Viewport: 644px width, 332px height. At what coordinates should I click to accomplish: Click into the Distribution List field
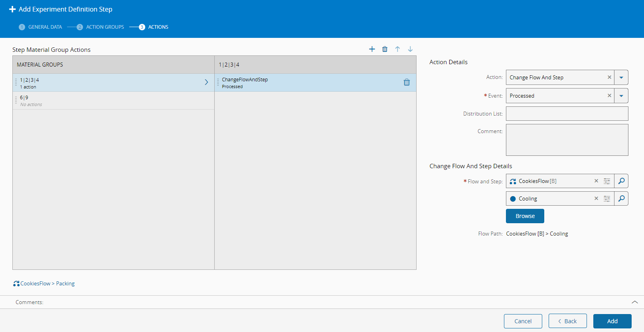pos(567,114)
